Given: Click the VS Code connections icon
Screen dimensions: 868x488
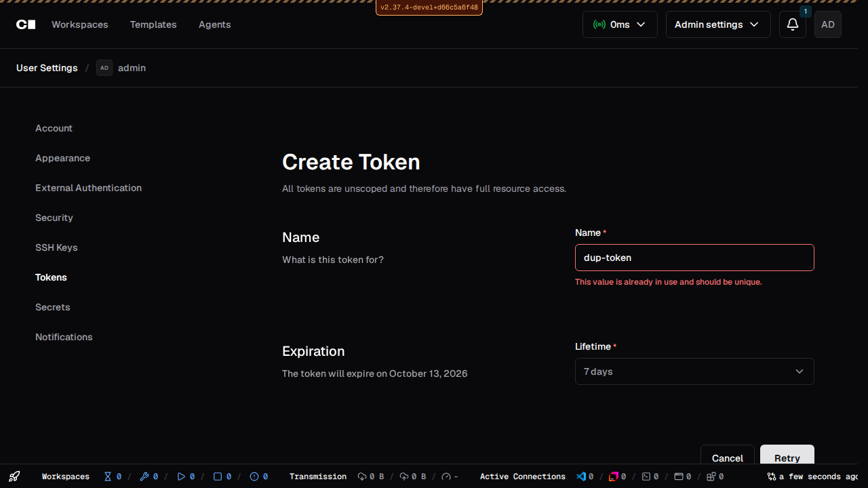Looking at the screenshot, I should [x=581, y=476].
